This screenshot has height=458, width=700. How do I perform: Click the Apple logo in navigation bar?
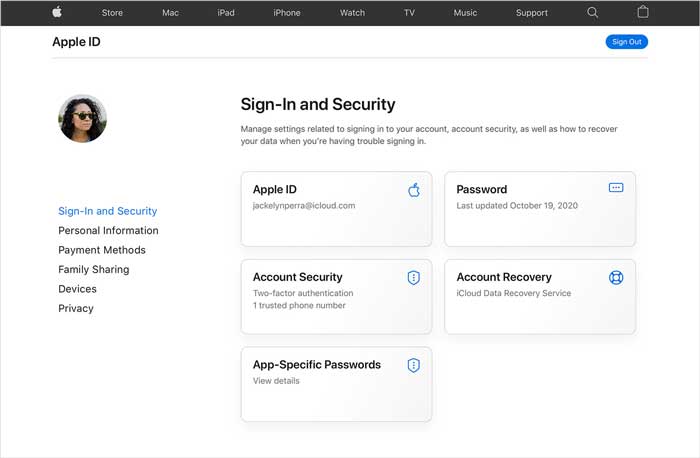click(x=57, y=12)
